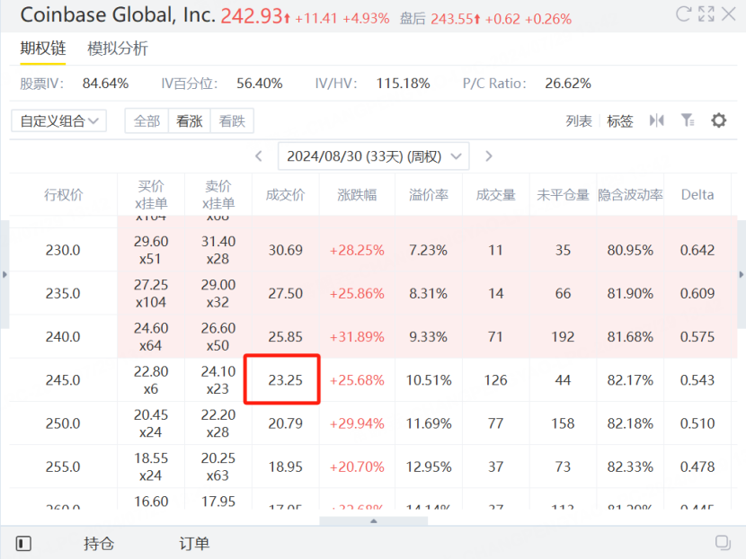Click ask price 26.60 x50 cell

(218, 336)
